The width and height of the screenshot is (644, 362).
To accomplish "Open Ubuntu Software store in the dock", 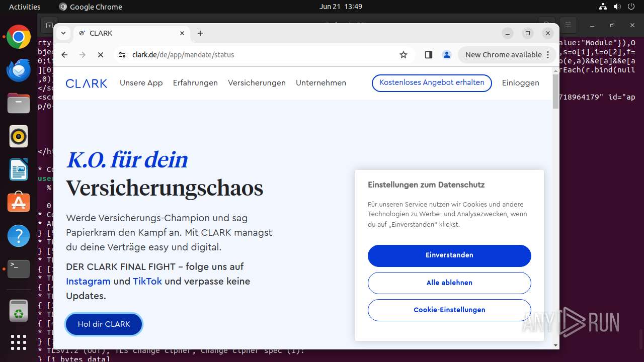I will tap(19, 203).
